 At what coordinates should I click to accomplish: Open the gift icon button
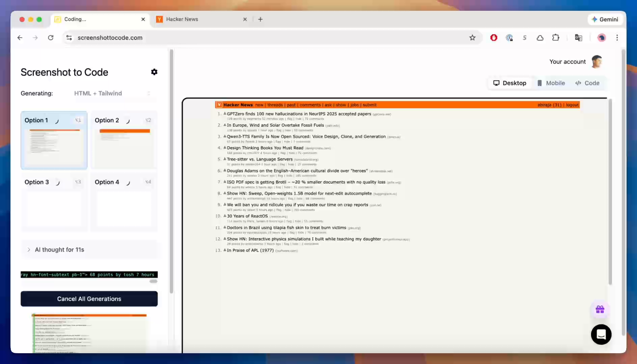tap(600, 309)
